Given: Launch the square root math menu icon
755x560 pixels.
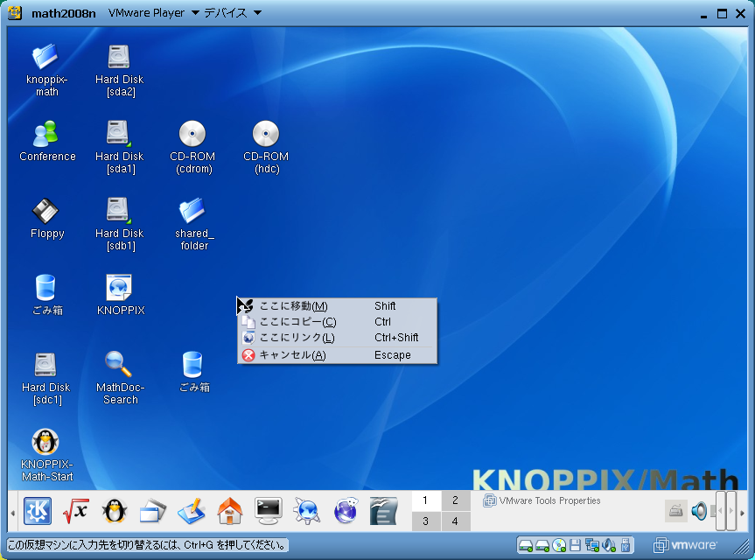Looking at the screenshot, I should pyautogui.click(x=75, y=511).
